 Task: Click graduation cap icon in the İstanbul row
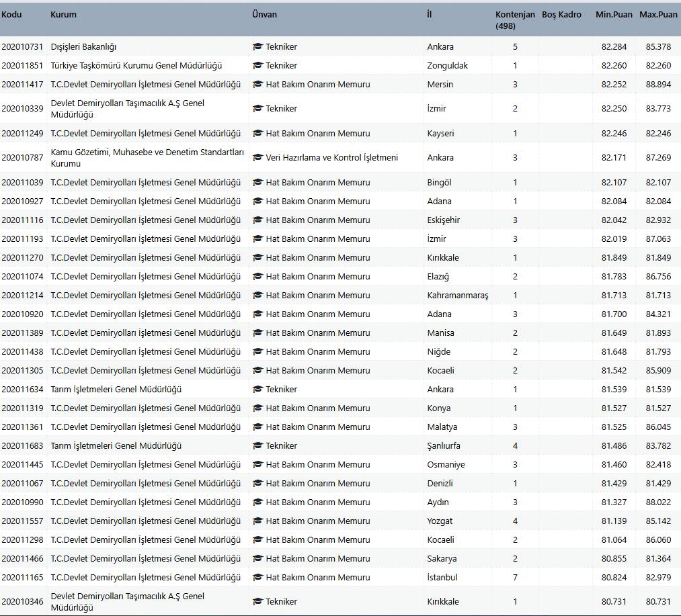point(257,578)
